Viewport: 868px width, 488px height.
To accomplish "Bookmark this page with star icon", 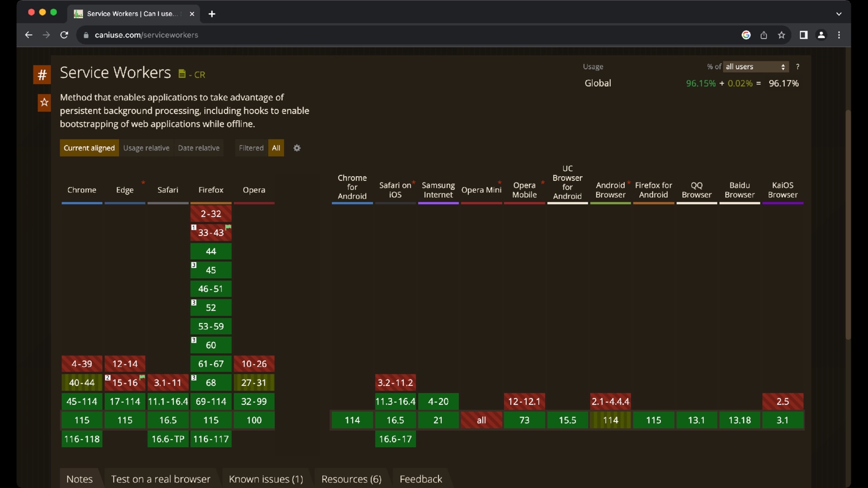I will [x=781, y=35].
